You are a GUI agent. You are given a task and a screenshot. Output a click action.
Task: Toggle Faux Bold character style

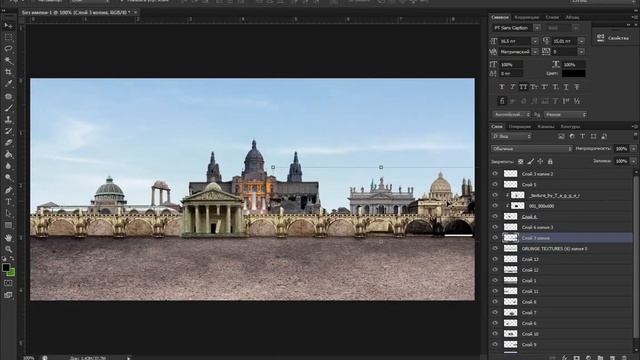pyautogui.click(x=502, y=87)
